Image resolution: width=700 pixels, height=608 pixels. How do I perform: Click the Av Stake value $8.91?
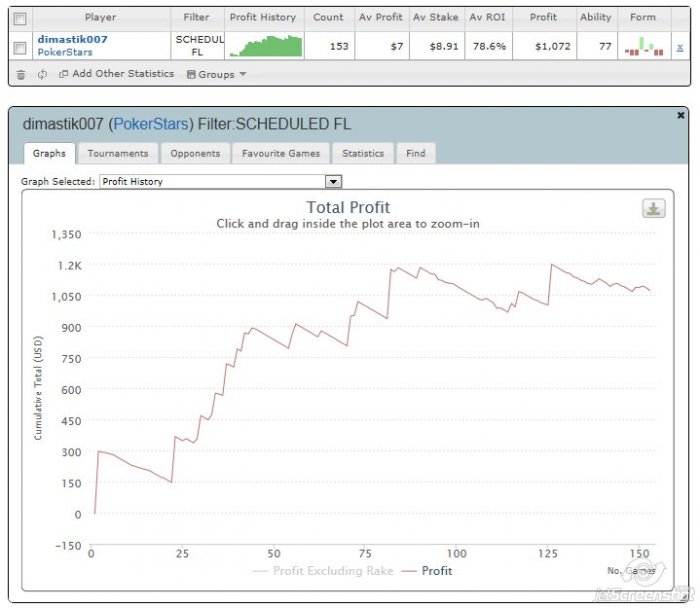444,46
